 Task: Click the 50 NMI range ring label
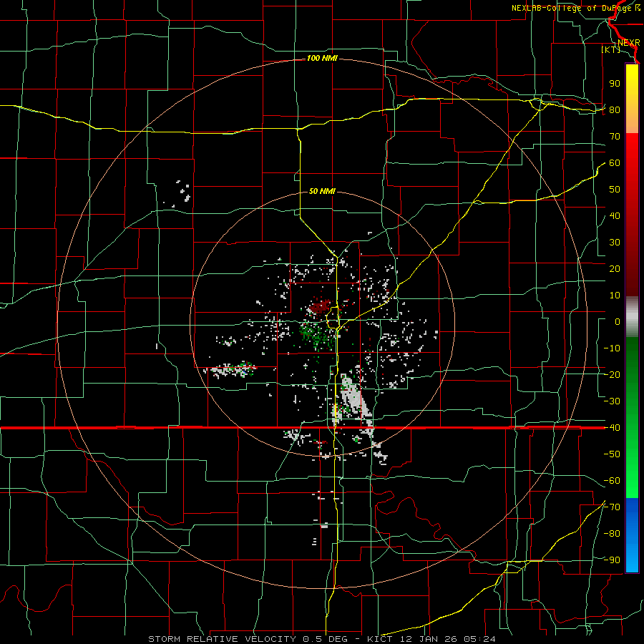(x=322, y=191)
